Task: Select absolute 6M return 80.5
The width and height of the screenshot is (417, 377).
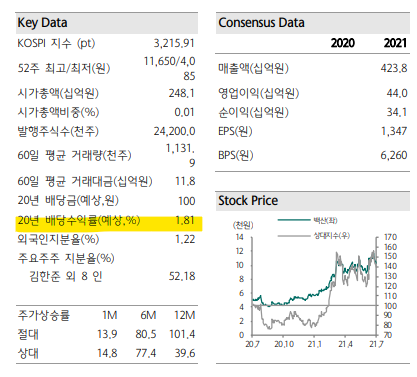Action: pyautogui.click(x=146, y=334)
